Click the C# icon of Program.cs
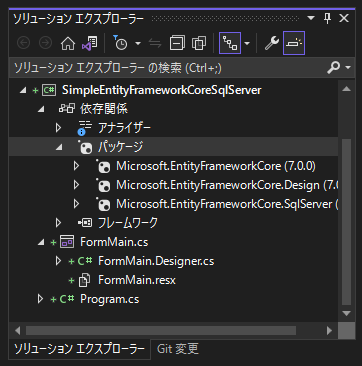The height and width of the screenshot is (366, 362). click(67, 299)
